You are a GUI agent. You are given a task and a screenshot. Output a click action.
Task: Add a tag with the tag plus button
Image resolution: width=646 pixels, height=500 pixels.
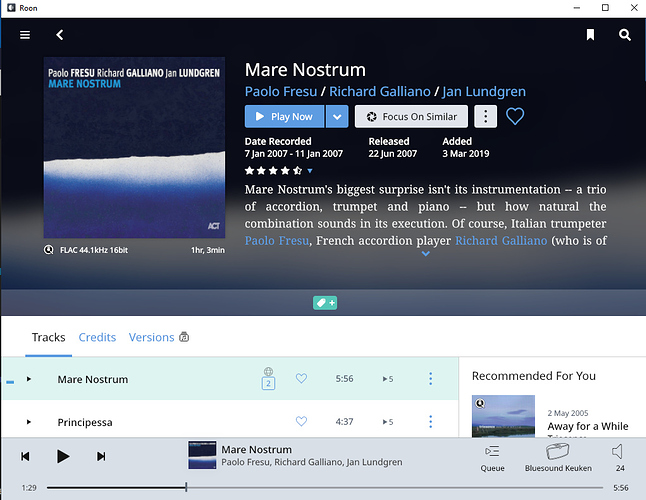pyautogui.click(x=325, y=303)
